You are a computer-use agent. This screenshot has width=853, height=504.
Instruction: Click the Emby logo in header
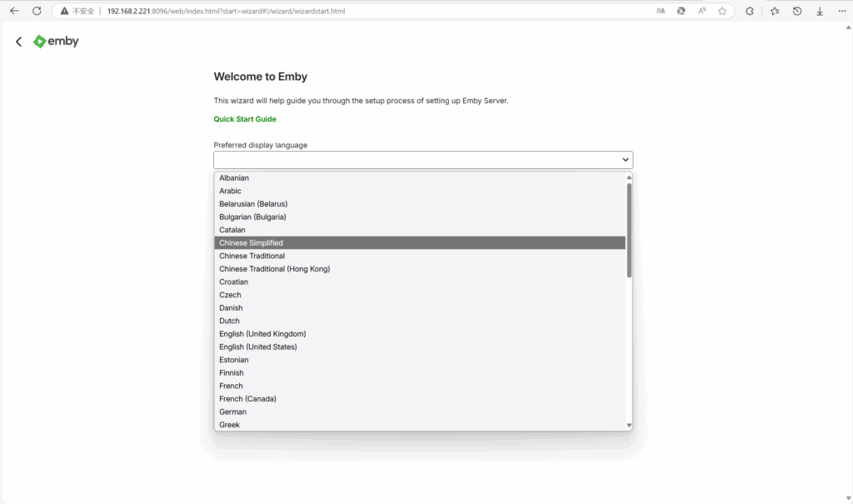tap(56, 42)
